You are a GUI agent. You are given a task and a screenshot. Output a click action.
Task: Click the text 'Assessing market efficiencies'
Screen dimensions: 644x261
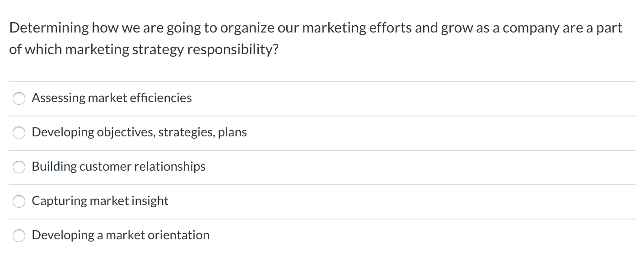[112, 98]
